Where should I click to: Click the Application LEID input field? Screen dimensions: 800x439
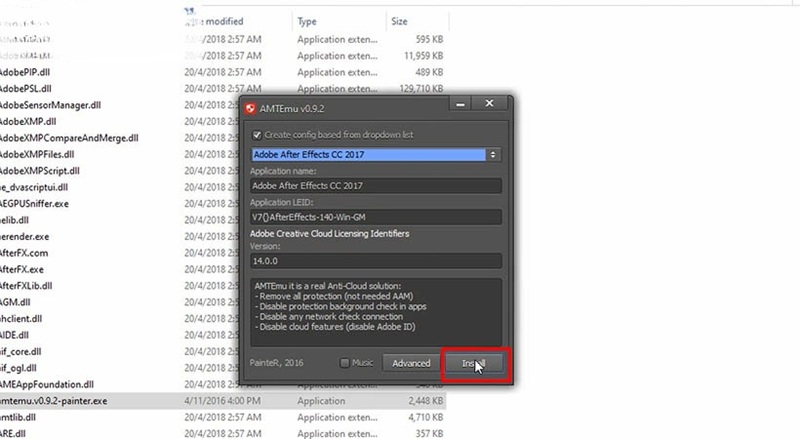coord(376,217)
